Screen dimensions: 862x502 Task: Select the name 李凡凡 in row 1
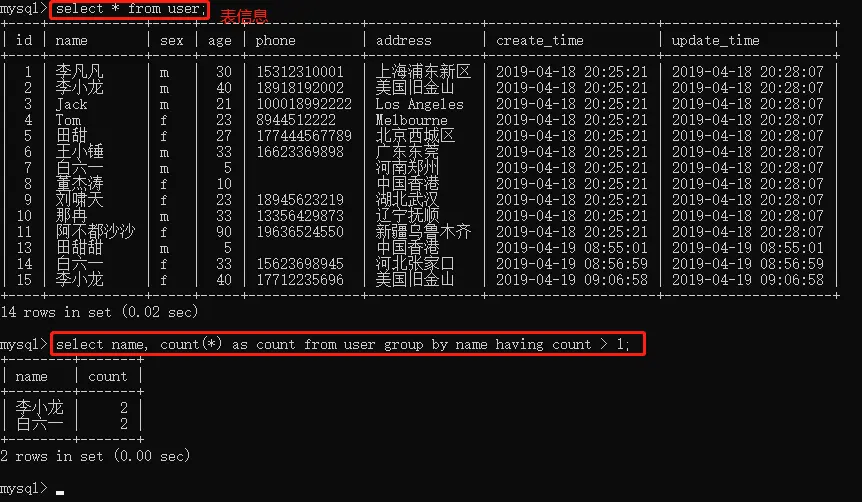click(79, 71)
